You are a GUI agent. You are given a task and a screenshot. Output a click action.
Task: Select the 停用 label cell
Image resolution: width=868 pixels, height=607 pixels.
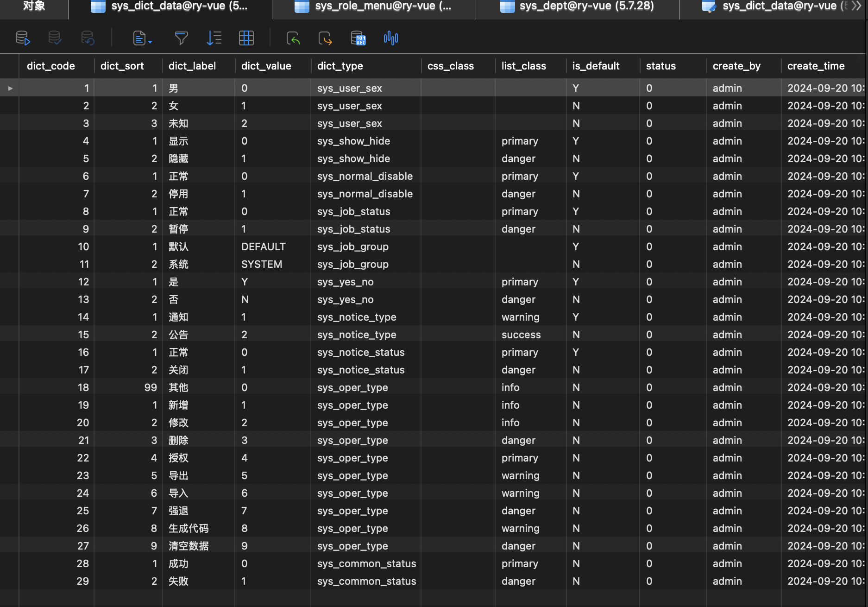point(199,194)
